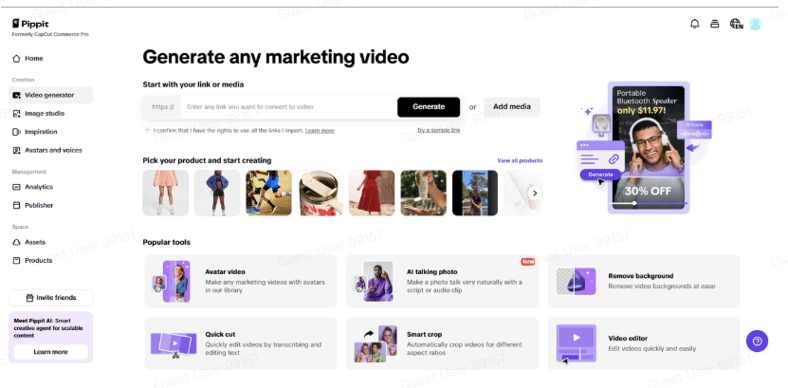Screen dimensions: 788x388
Task: Open the Remove background tool
Action: click(644, 281)
